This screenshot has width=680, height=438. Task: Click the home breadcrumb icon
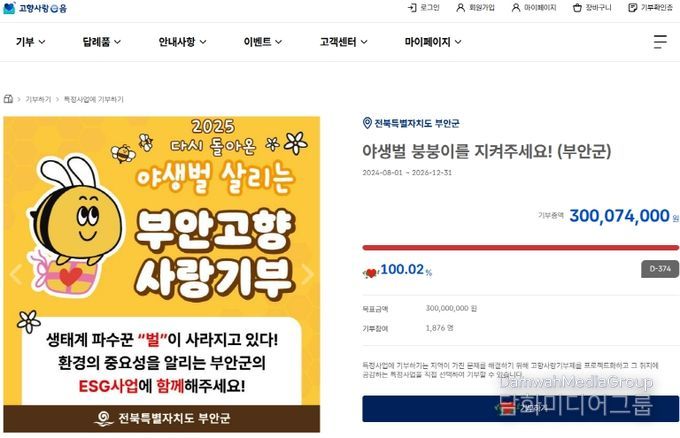(8, 99)
